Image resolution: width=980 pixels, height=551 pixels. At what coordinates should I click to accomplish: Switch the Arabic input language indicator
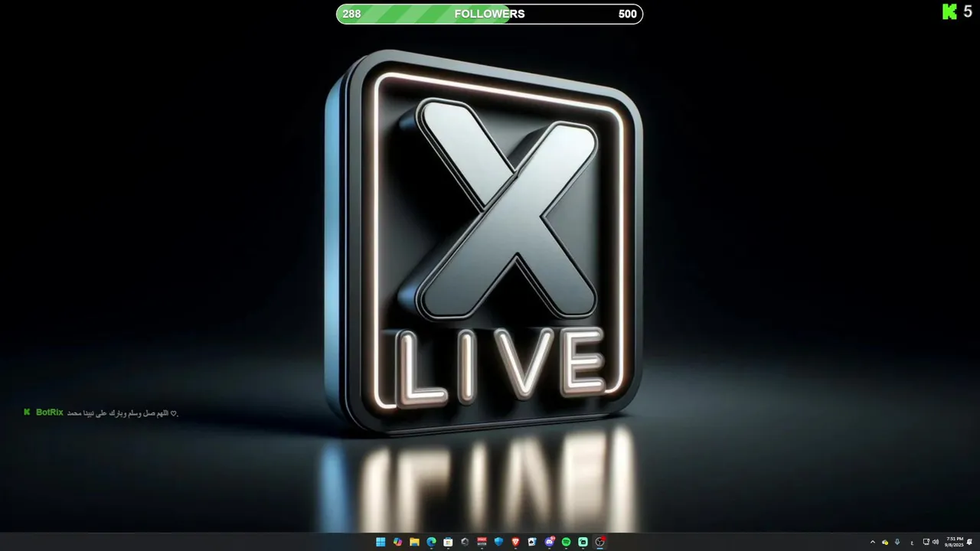[x=912, y=543]
